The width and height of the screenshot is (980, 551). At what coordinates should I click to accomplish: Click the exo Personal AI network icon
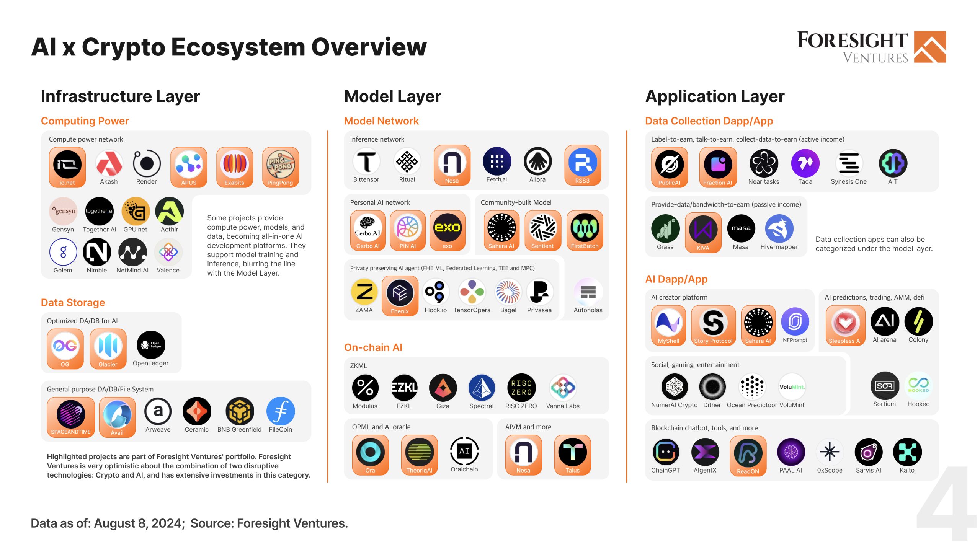click(x=447, y=228)
